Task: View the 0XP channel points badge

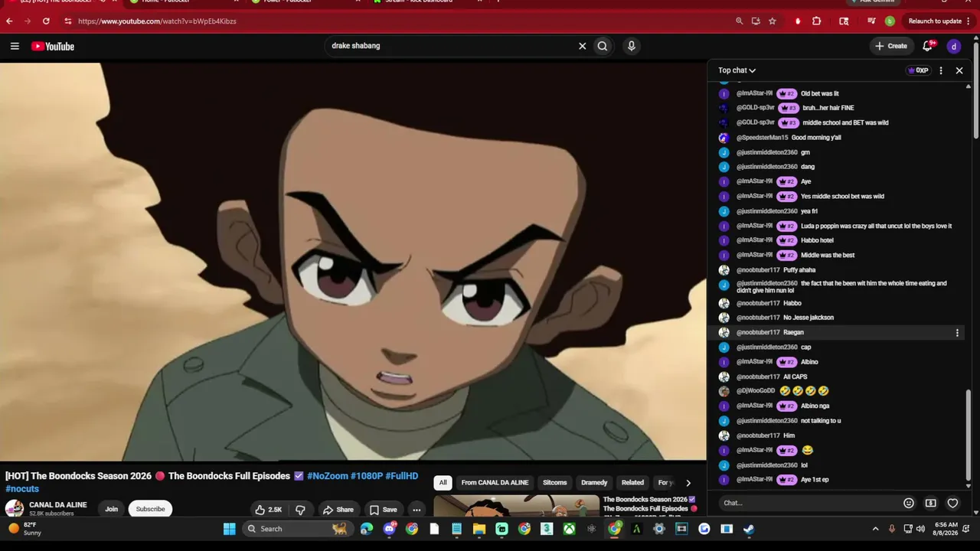Action: click(x=918, y=70)
